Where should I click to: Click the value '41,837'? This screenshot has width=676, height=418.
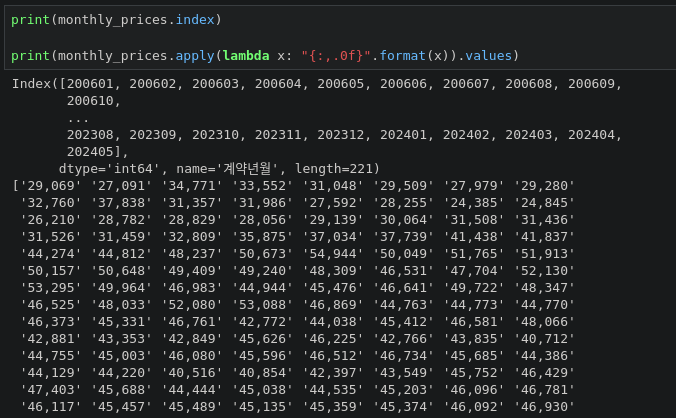coord(544,237)
